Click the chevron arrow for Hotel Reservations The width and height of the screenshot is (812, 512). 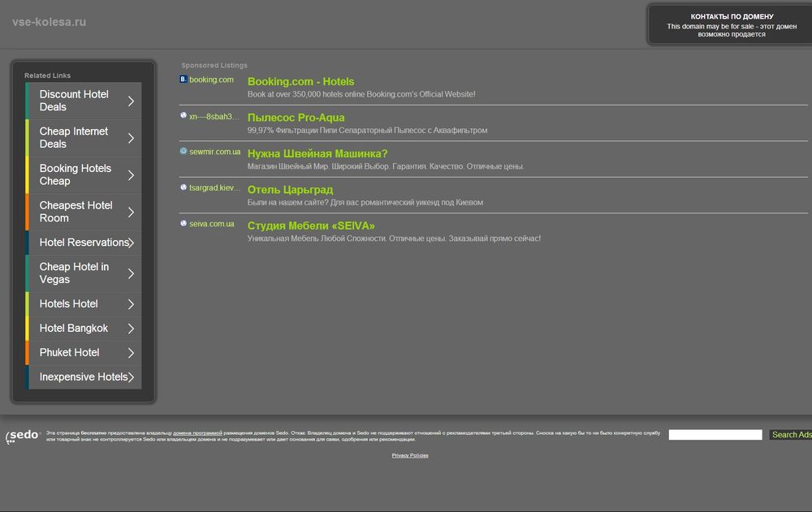point(131,243)
